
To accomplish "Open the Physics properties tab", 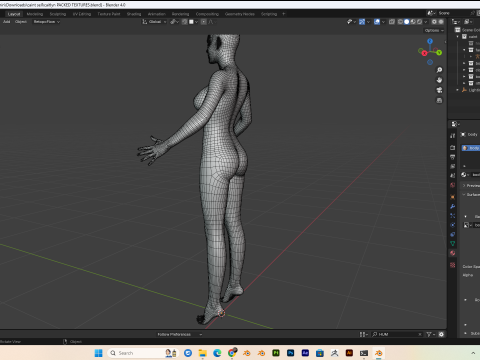I will pyautogui.click(x=453, y=225).
